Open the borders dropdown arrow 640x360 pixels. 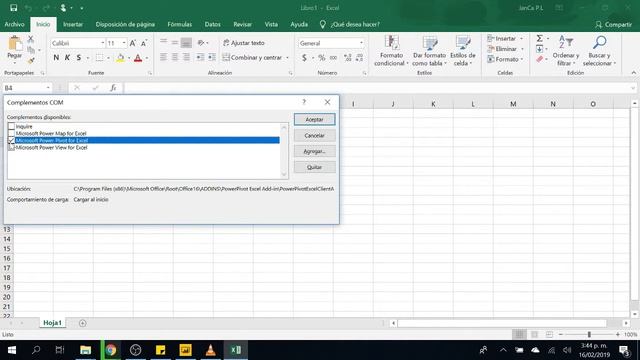point(108,58)
